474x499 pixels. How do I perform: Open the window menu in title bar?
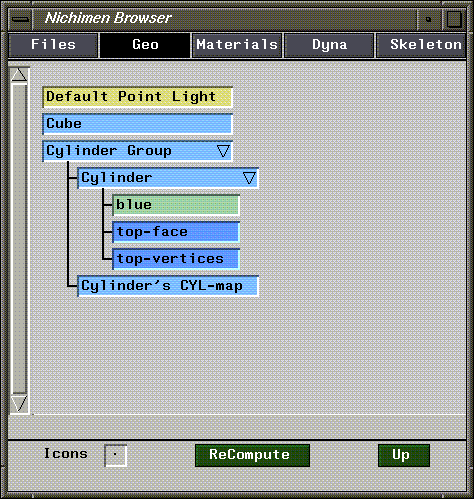[x=20, y=20]
